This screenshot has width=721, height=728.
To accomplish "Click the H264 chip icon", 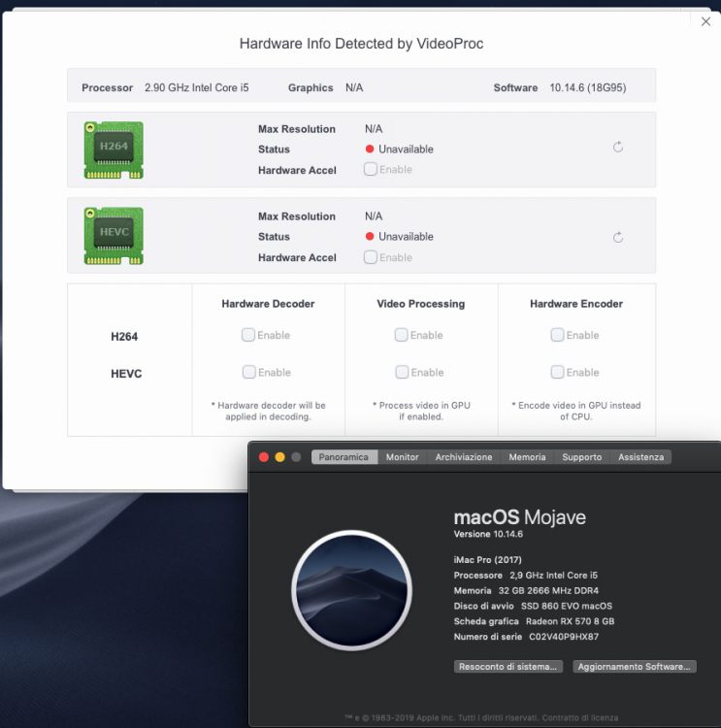I will pyautogui.click(x=114, y=149).
